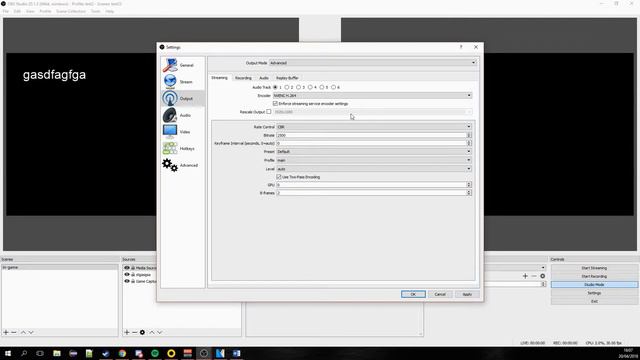Select Audio Track 2 radio button
Viewport: 640px width, 360px height.
(x=287, y=87)
